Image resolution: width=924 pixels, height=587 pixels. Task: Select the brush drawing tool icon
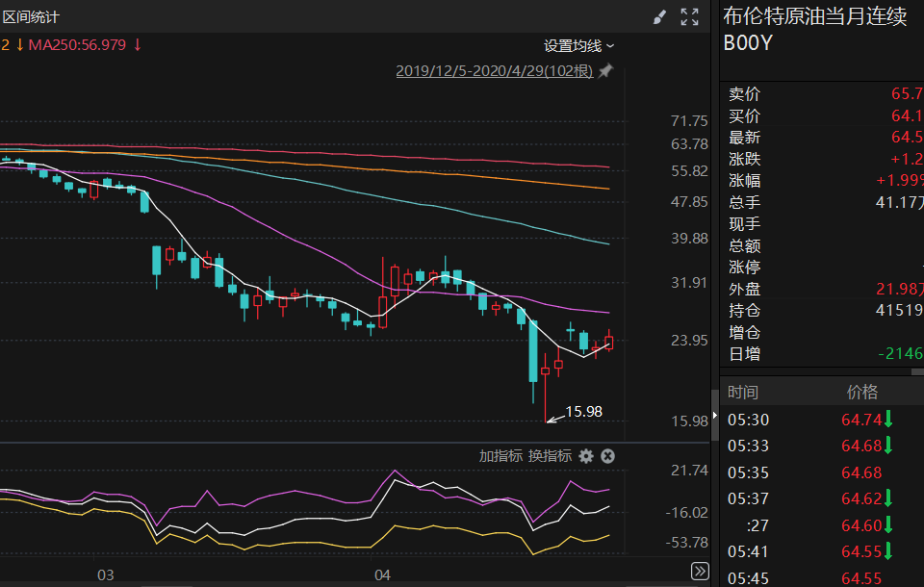(x=660, y=17)
